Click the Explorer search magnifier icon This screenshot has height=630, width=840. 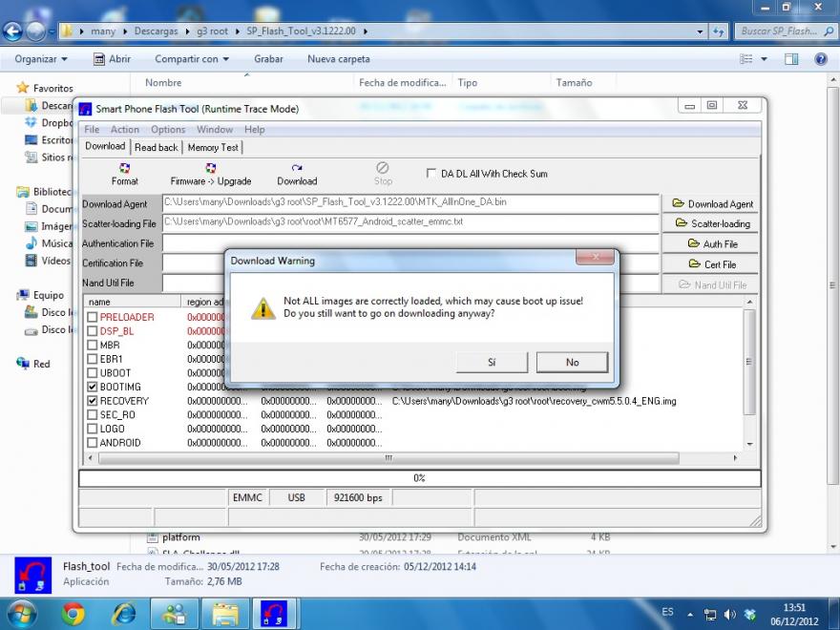coord(829,31)
